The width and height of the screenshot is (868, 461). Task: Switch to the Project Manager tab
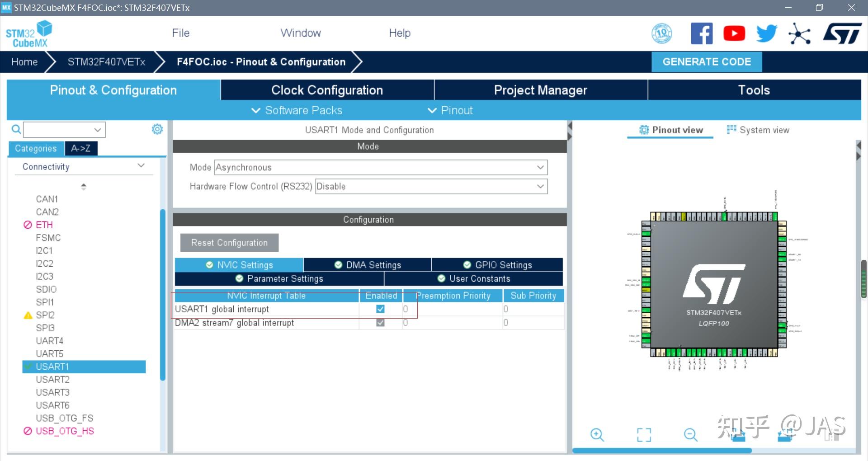tap(541, 90)
